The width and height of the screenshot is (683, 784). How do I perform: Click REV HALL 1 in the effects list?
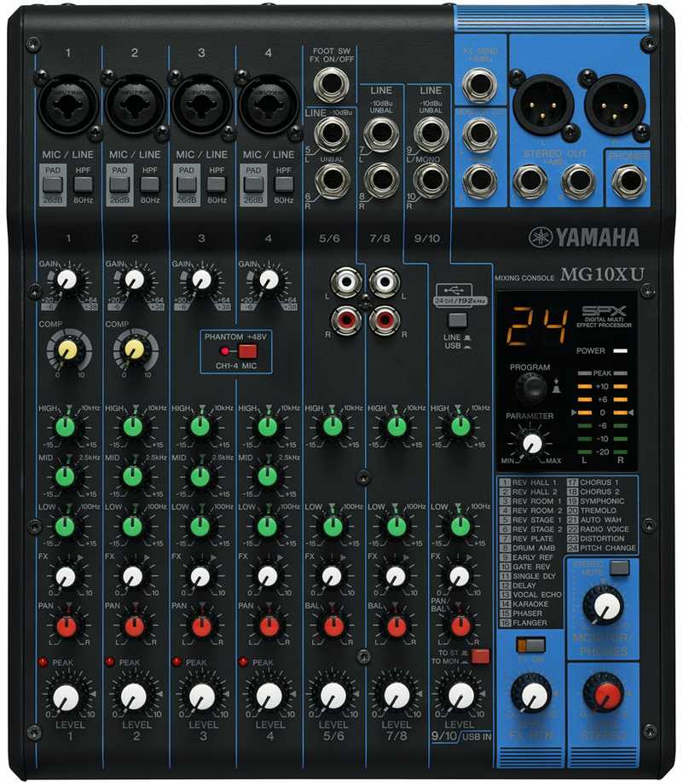pyautogui.click(x=535, y=482)
